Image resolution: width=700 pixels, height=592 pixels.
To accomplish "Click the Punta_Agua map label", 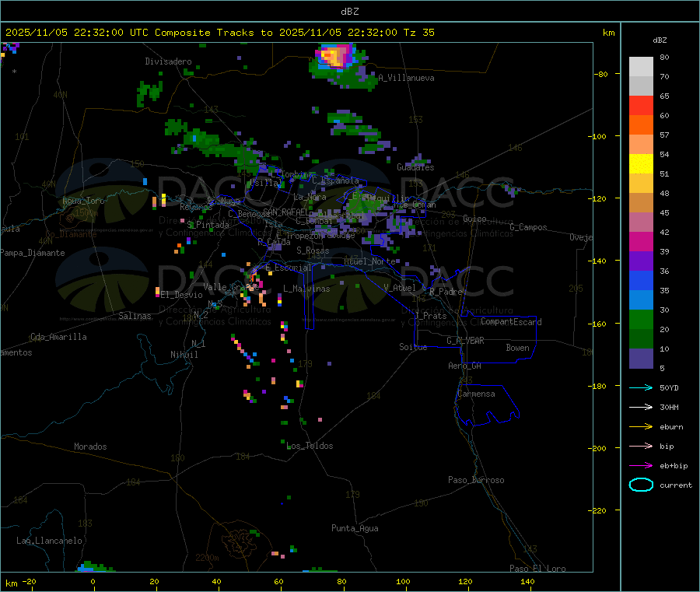I will pyautogui.click(x=355, y=528).
